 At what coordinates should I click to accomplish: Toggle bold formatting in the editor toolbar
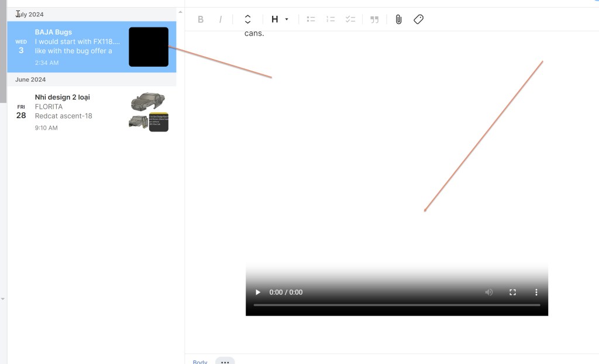pyautogui.click(x=201, y=19)
